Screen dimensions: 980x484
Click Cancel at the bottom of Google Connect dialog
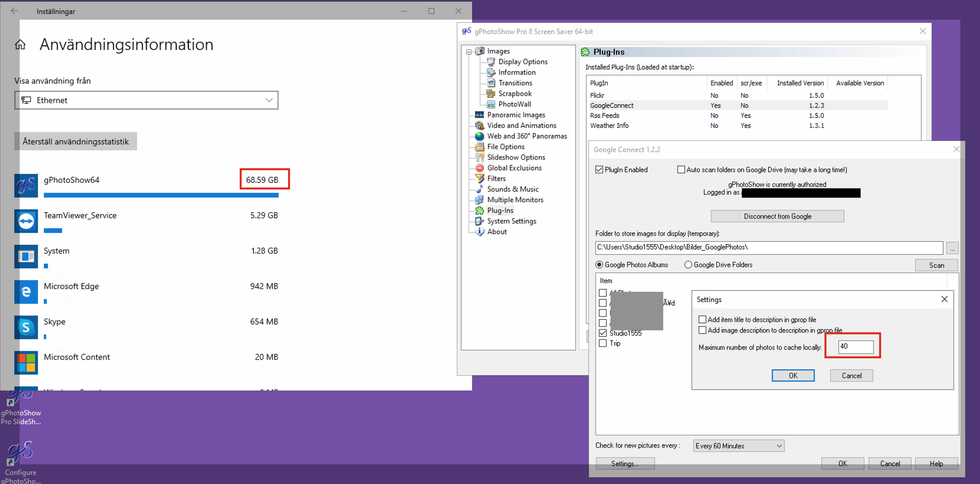890,464
